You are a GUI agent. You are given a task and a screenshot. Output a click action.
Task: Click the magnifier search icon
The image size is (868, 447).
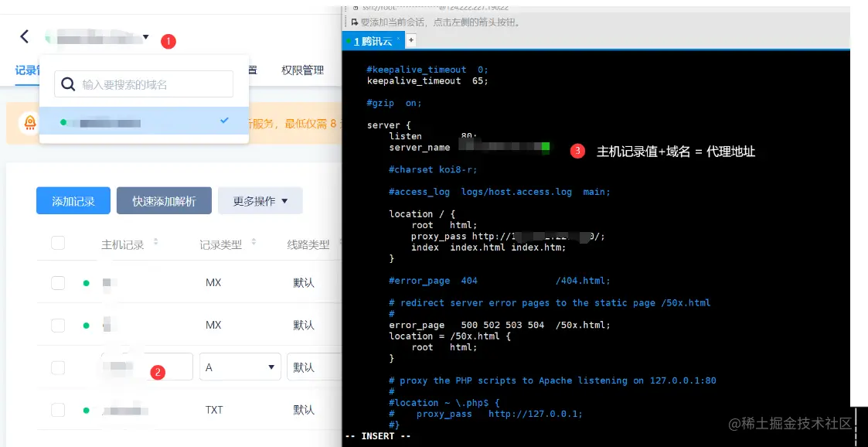coord(68,84)
